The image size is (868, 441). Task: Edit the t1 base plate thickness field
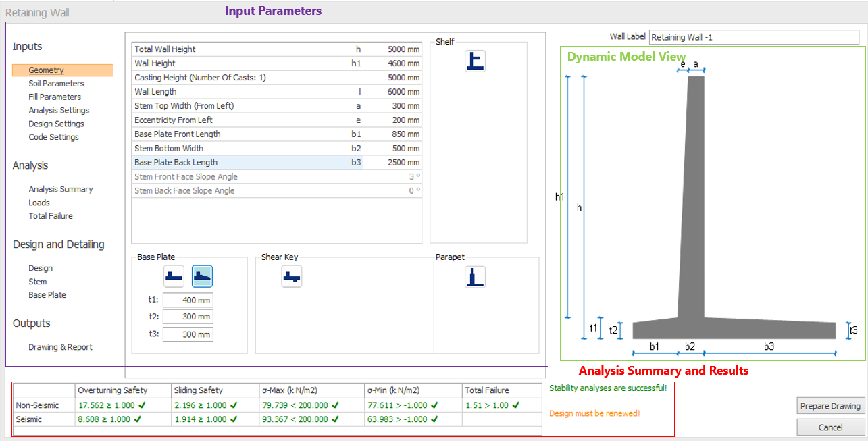tap(188, 300)
